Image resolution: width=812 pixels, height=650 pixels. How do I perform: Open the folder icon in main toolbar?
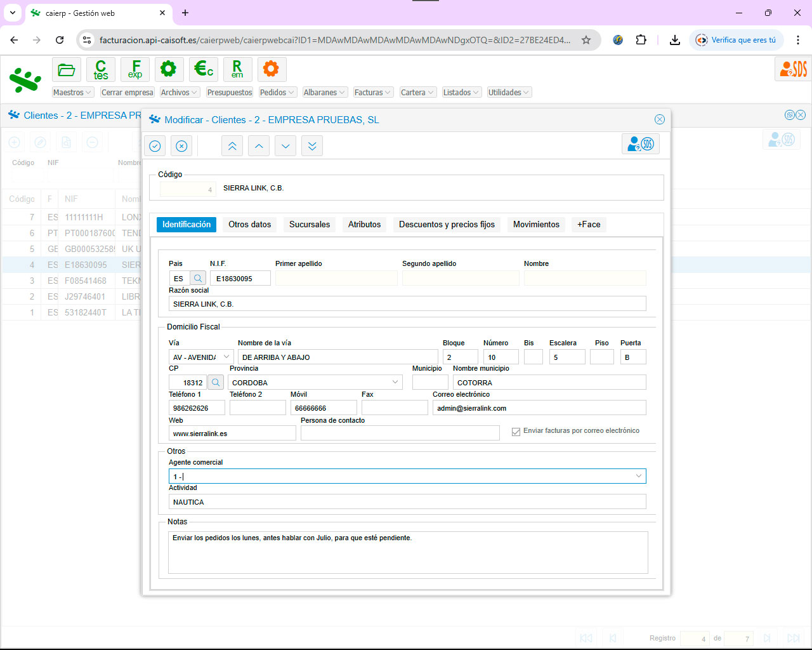coord(67,69)
